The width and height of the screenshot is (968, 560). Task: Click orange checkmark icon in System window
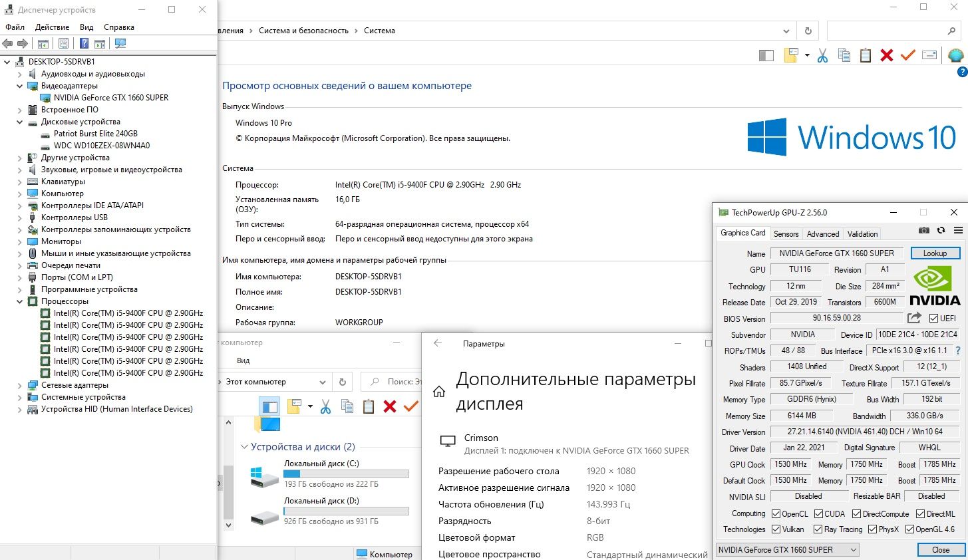point(908,55)
